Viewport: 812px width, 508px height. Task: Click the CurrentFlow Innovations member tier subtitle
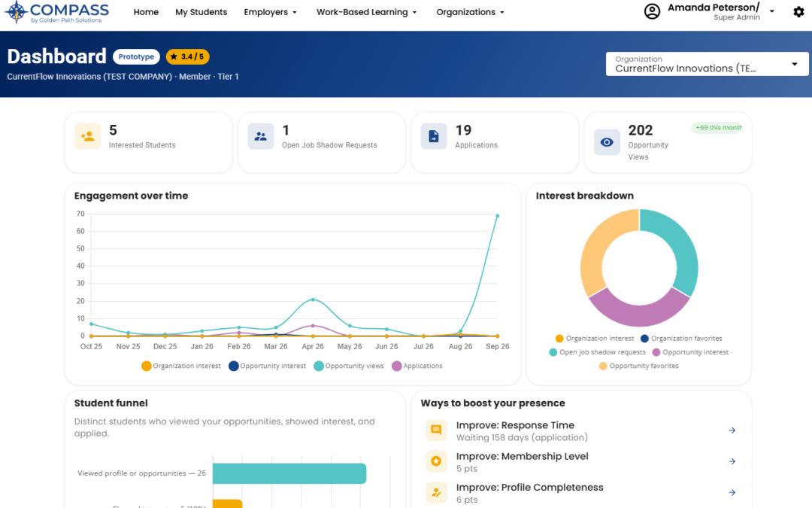123,76
